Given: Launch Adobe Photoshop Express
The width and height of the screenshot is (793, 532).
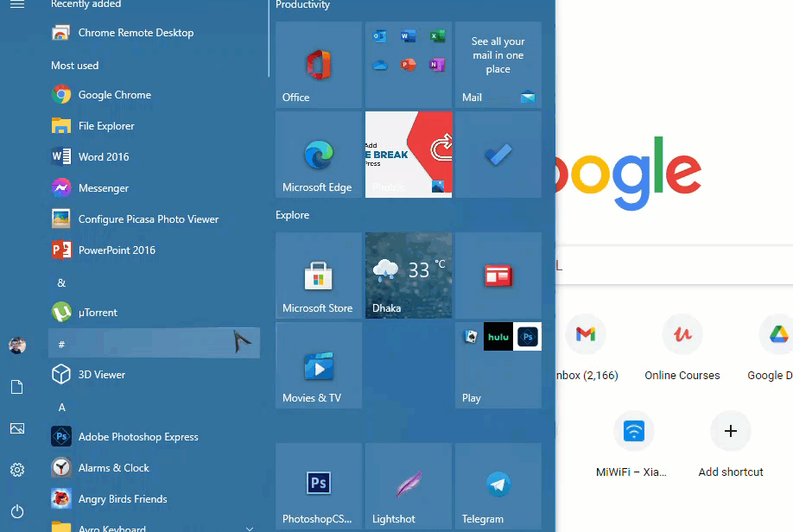Looking at the screenshot, I should [x=155, y=437].
